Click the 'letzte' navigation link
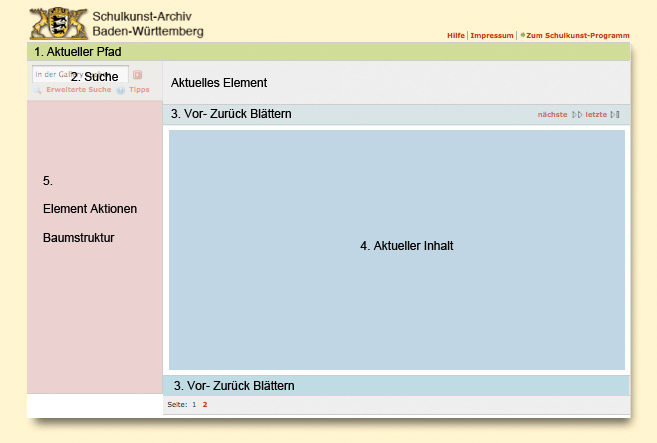This screenshot has height=443, width=657. coord(596,114)
